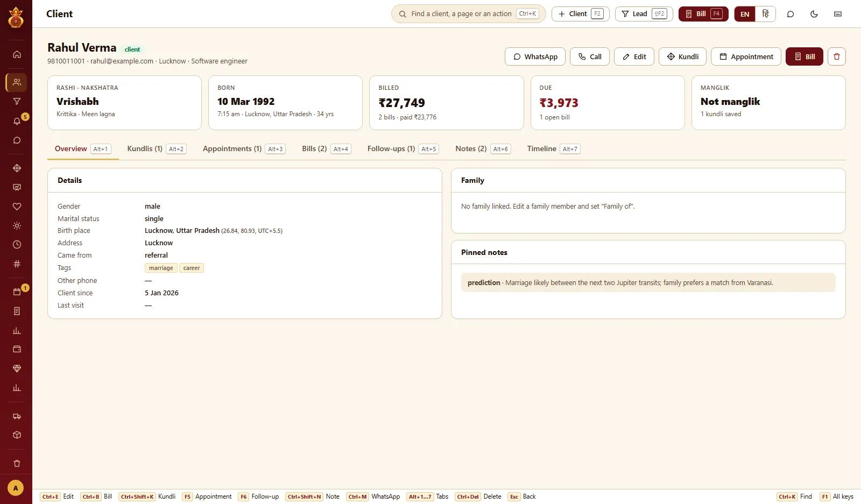Switch to the Appointments (1) tab
This screenshot has height=504, width=861.
tap(244, 149)
